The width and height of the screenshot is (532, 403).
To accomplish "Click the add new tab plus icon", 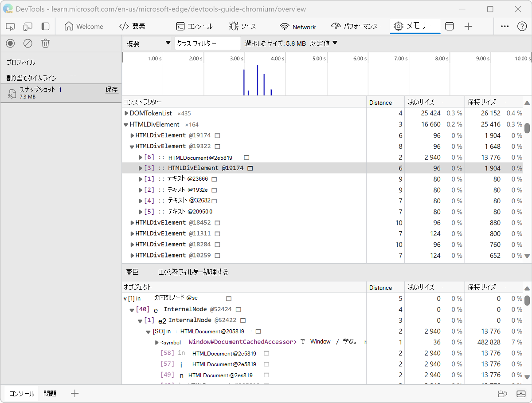I will pos(468,27).
